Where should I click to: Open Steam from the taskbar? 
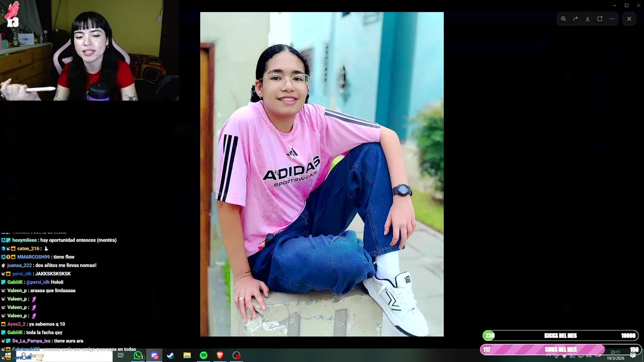[171, 355]
